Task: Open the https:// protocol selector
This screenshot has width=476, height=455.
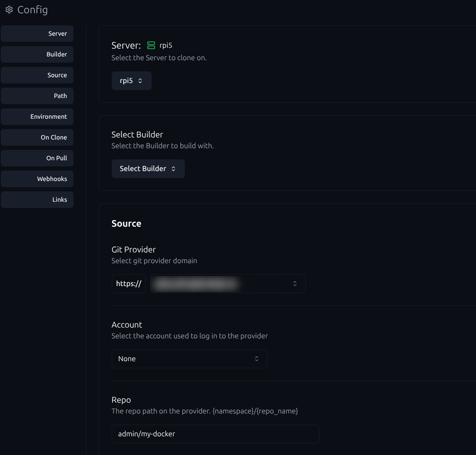Action: 129,284
